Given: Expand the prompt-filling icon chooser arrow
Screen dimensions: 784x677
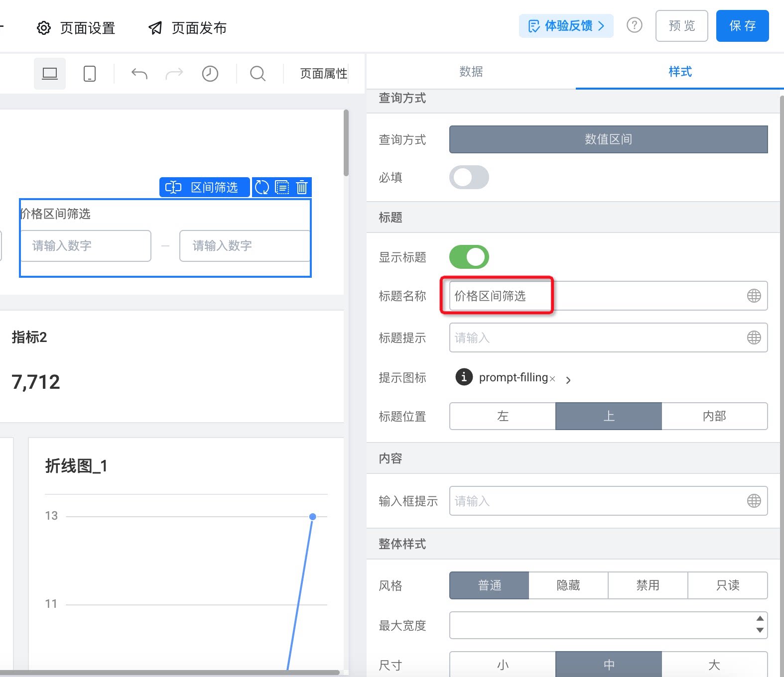Looking at the screenshot, I should click(568, 380).
